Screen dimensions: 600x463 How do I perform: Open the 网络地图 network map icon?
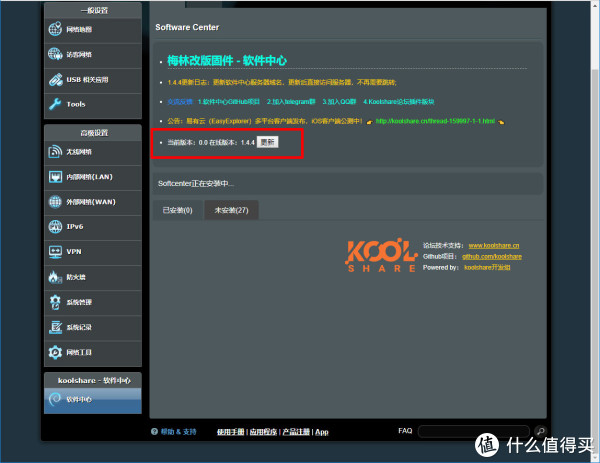55,29
